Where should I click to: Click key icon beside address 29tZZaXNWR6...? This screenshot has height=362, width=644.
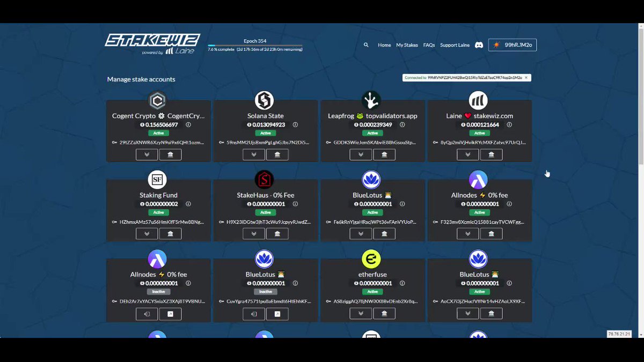(x=114, y=143)
